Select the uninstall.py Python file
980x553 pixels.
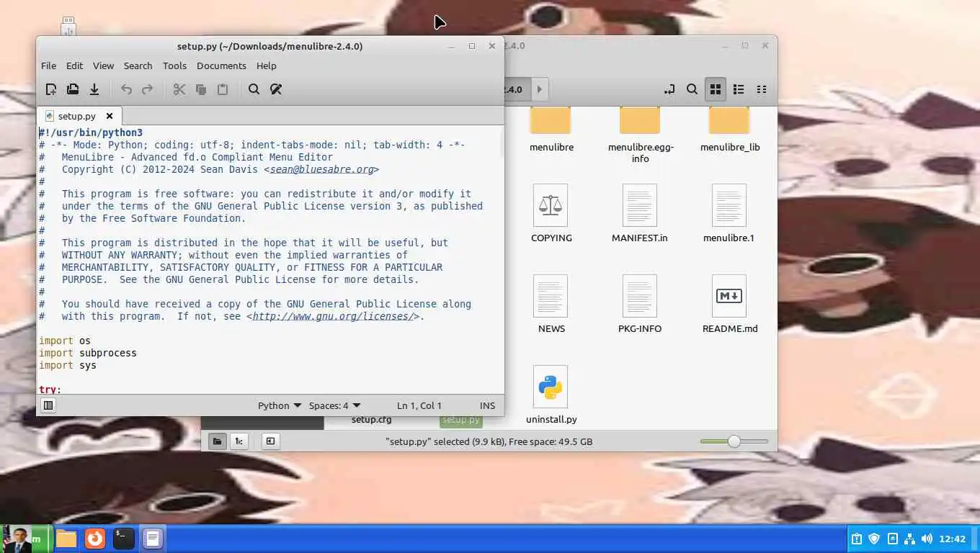click(551, 395)
